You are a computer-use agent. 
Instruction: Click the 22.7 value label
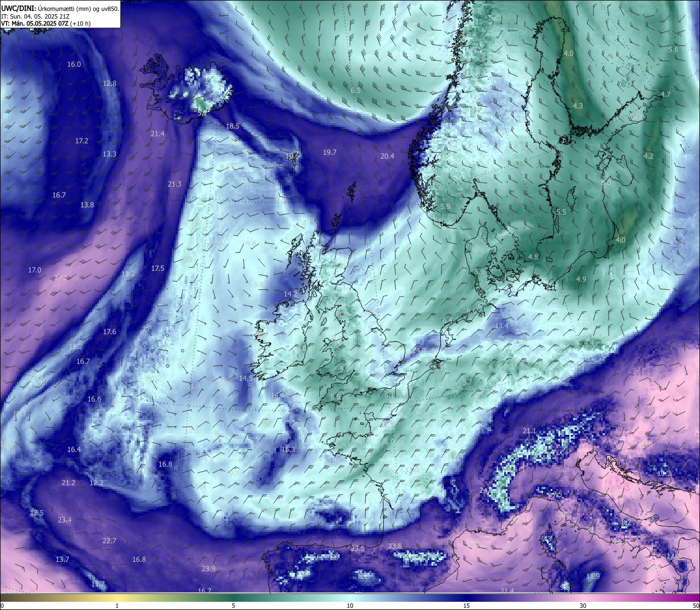point(109,541)
